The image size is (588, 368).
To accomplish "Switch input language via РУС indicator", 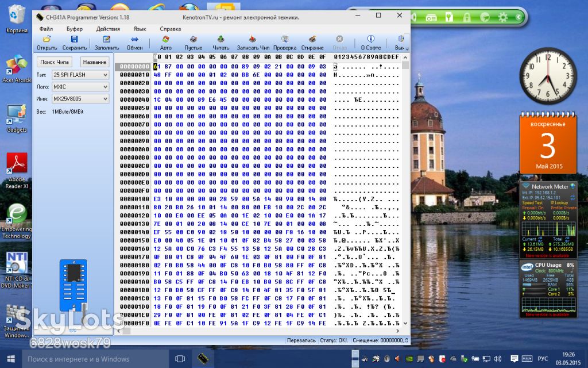I will [543, 359].
